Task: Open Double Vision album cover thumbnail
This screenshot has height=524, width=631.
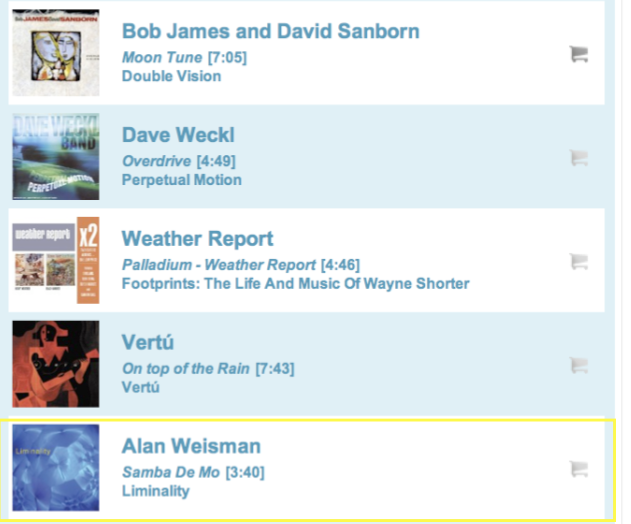Action: pyautogui.click(x=56, y=52)
